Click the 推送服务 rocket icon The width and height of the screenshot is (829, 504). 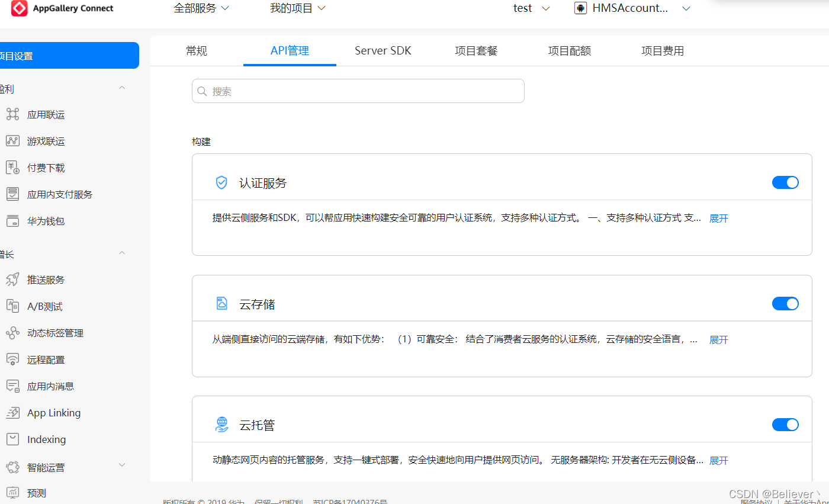pyautogui.click(x=12, y=280)
